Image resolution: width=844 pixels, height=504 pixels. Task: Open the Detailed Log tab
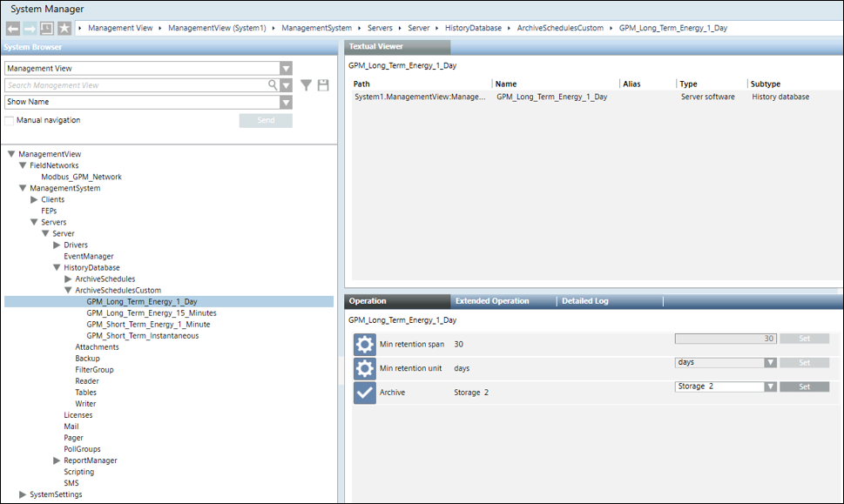coord(584,301)
